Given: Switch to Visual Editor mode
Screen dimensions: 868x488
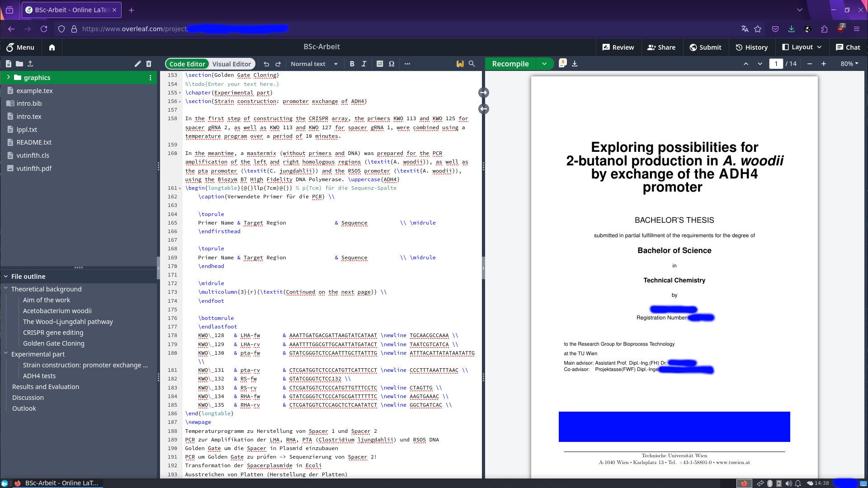Looking at the screenshot, I should coord(231,64).
